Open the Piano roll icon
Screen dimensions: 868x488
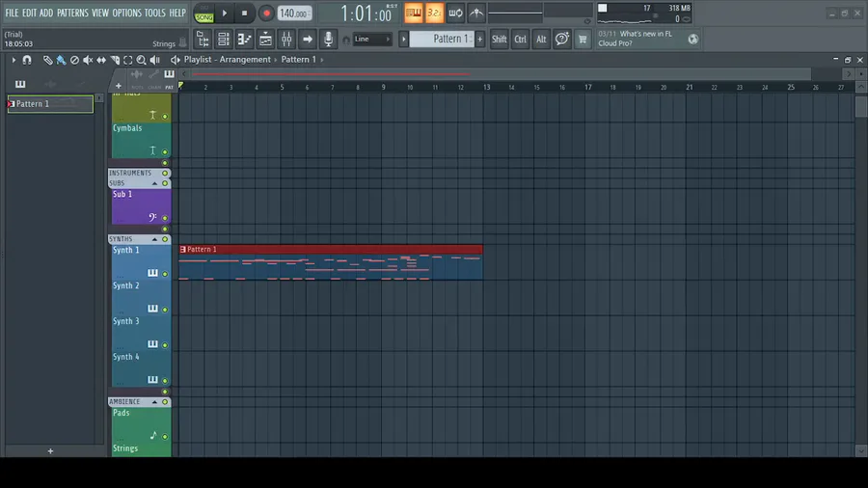[x=244, y=40]
